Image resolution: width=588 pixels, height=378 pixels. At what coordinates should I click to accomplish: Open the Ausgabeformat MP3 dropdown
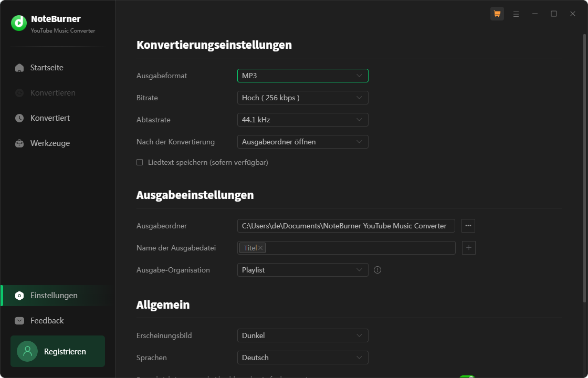(302, 76)
